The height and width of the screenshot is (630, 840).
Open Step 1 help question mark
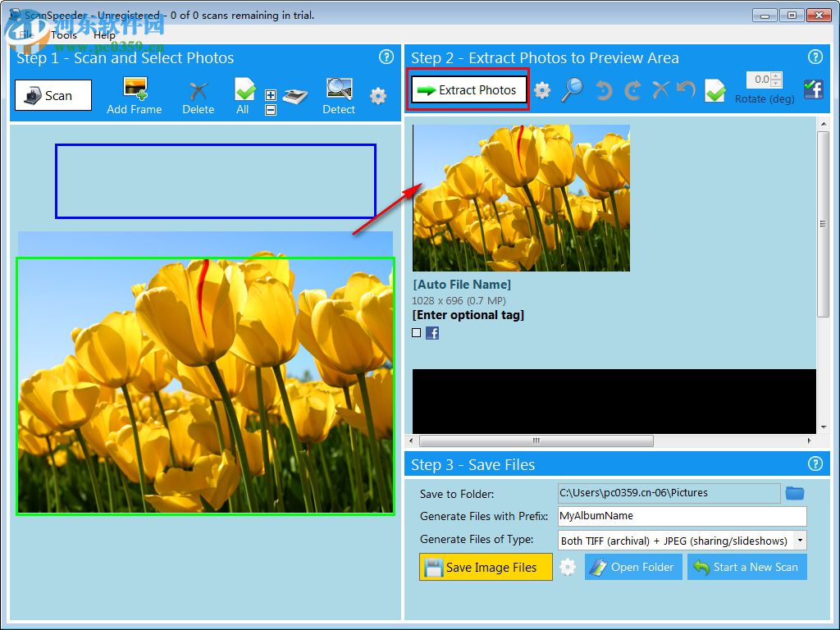click(386, 57)
